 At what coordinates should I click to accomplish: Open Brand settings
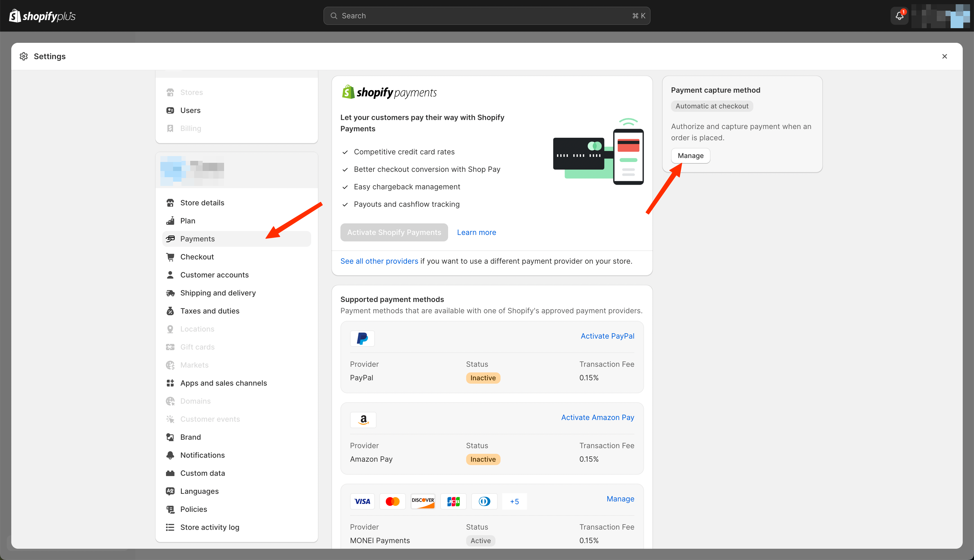click(236, 437)
